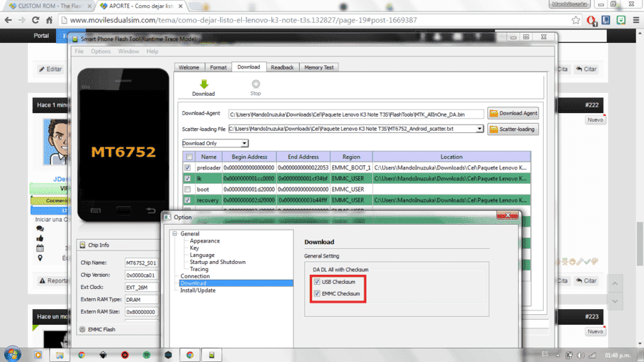Click the EMMC Flash gear icon
Viewport: 644px width, 362px height.
pos(82,329)
